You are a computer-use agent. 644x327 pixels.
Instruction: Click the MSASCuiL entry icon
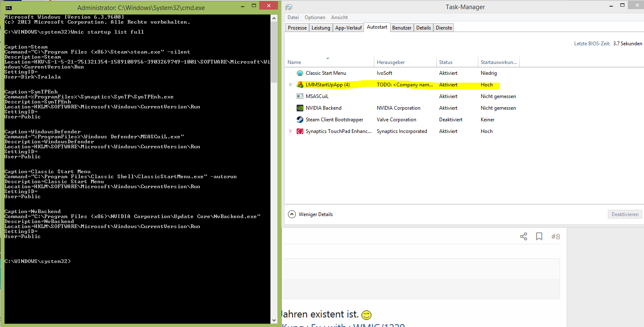point(300,96)
